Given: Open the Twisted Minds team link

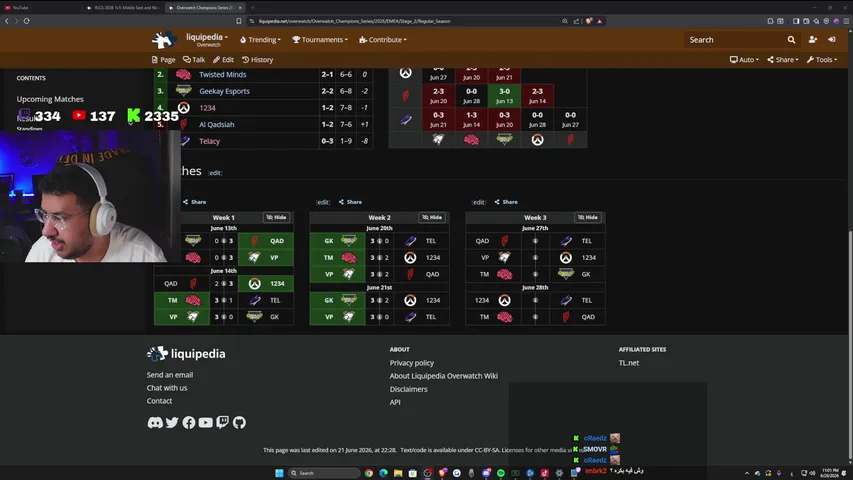Looking at the screenshot, I should point(222,75).
